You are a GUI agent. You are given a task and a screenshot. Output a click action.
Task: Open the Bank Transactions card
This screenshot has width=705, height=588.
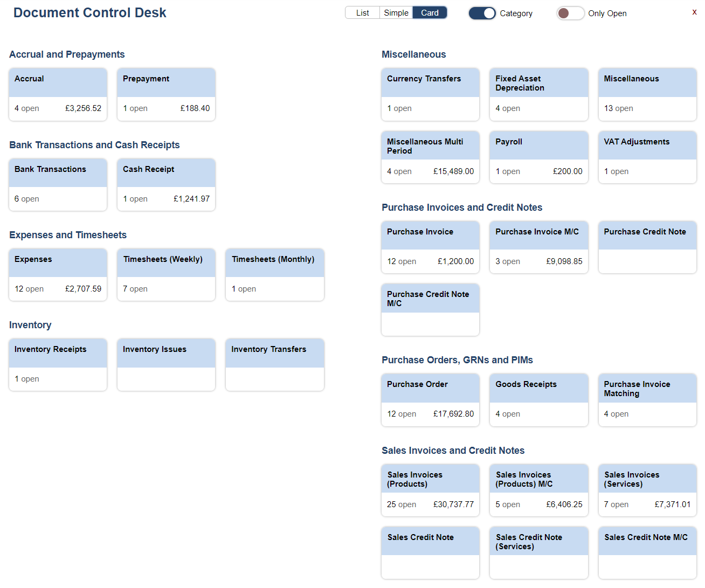tap(58, 184)
